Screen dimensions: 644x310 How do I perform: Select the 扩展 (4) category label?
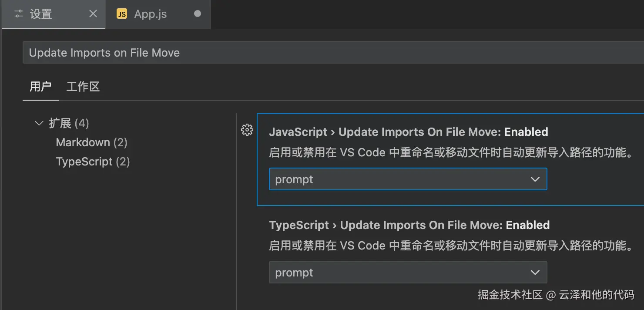coord(69,124)
